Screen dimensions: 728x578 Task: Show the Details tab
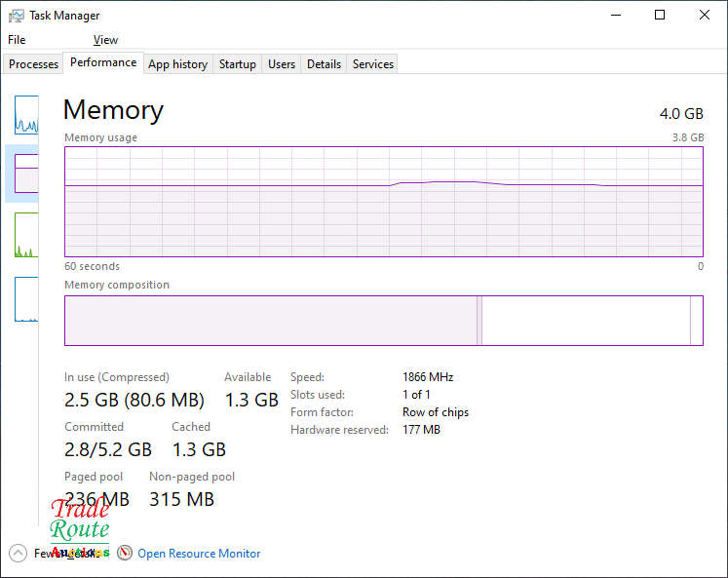pos(324,64)
